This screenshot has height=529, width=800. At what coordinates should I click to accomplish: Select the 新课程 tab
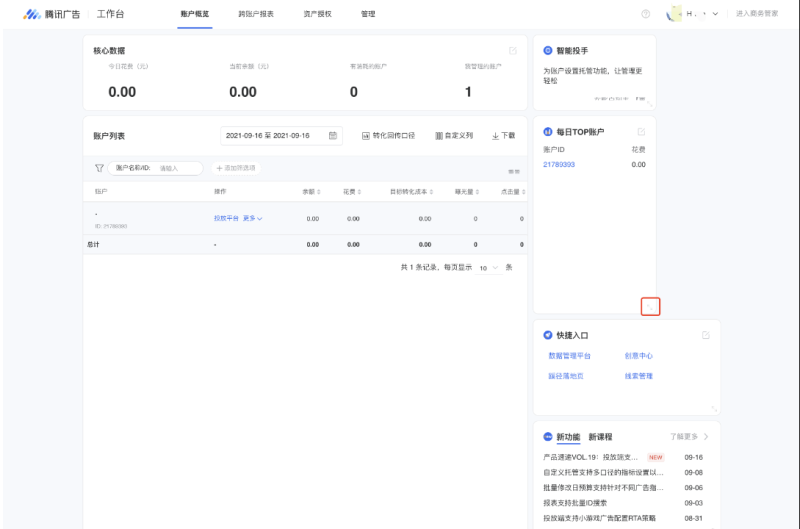coord(601,437)
